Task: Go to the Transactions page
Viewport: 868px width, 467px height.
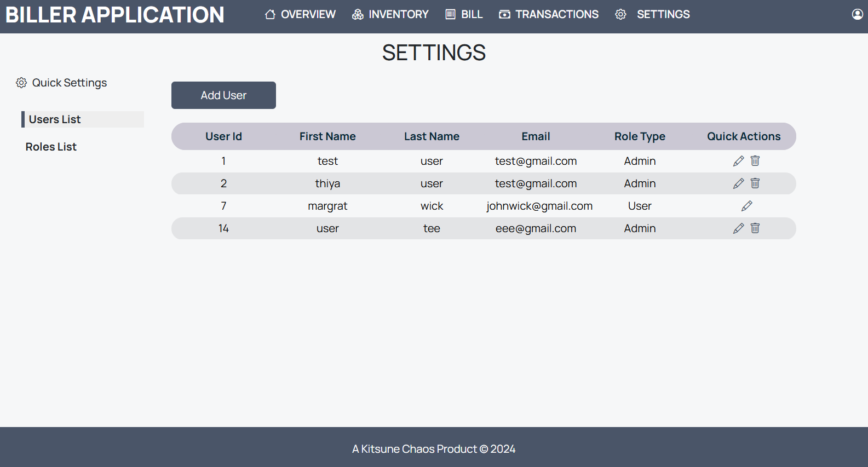Action: click(x=549, y=14)
